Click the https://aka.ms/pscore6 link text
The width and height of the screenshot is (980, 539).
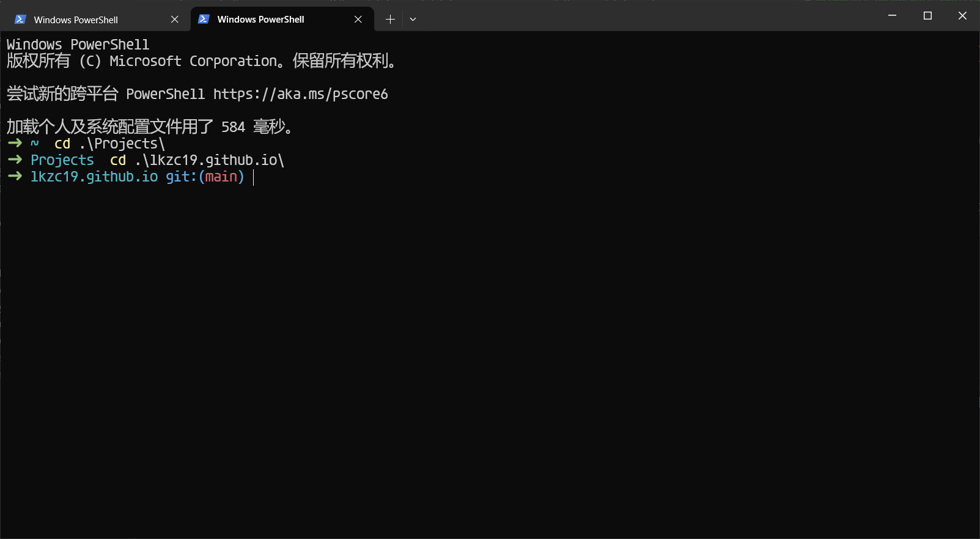[x=300, y=94]
